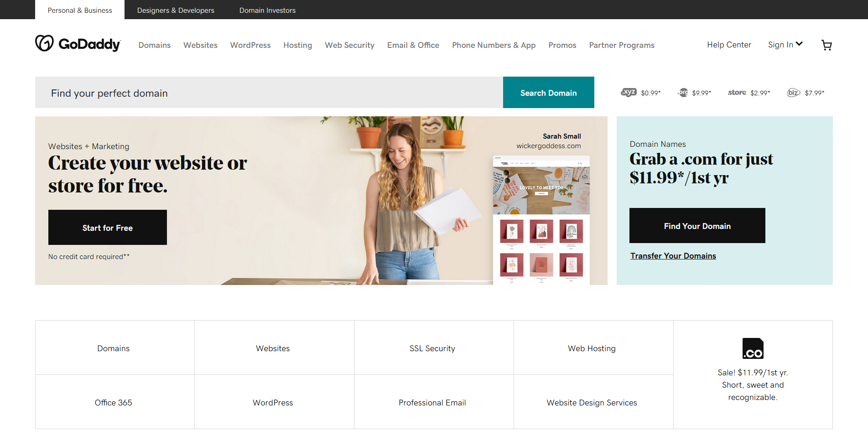Open the SSL Security tile
The image size is (868, 441).
(434, 348)
